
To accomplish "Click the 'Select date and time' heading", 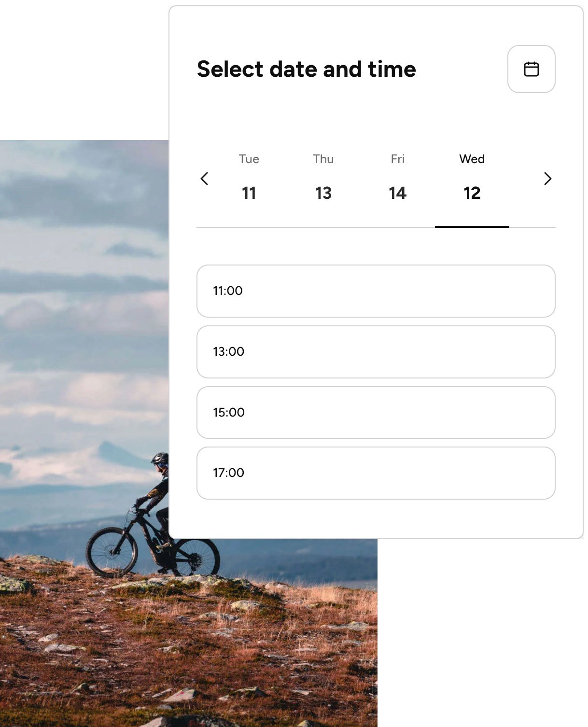I will tap(307, 69).
